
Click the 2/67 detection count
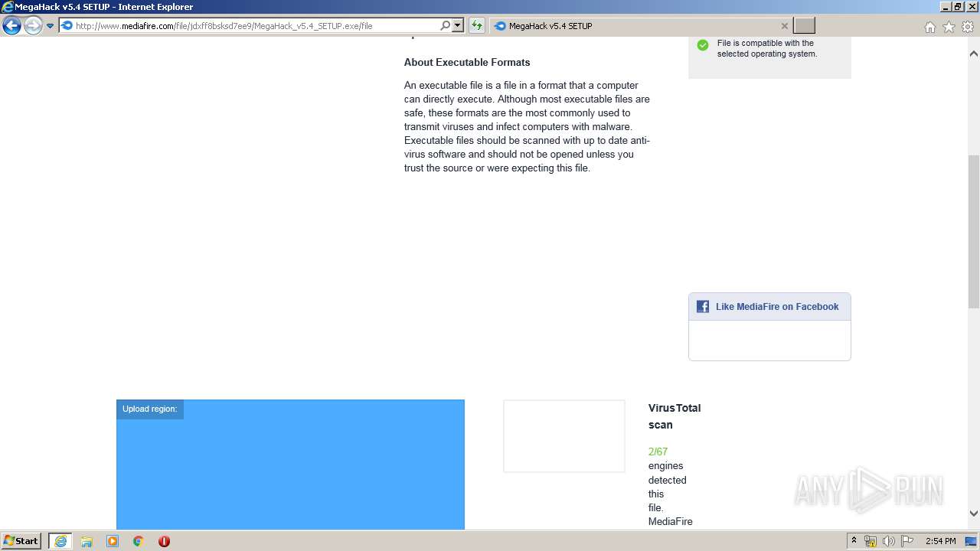point(658,452)
